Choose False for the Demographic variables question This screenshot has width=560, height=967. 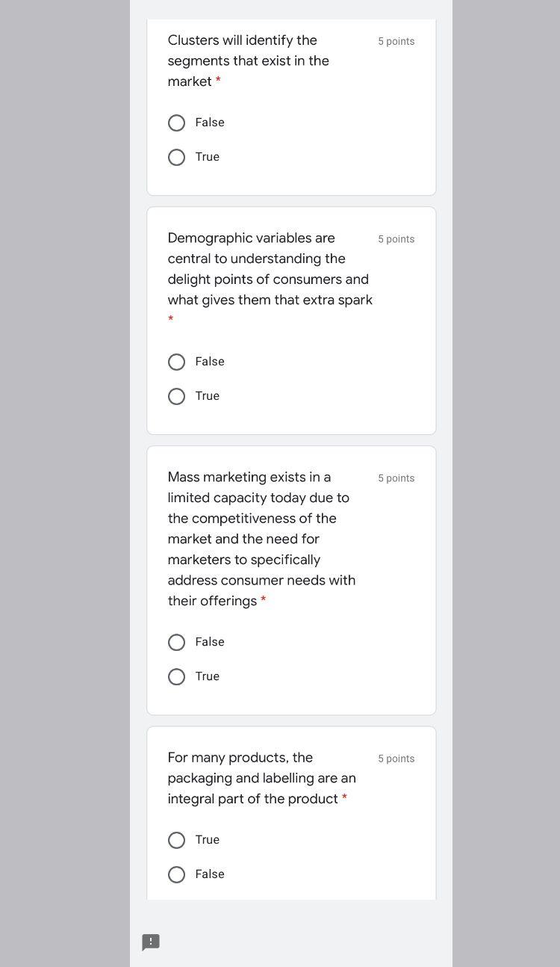coord(177,362)
